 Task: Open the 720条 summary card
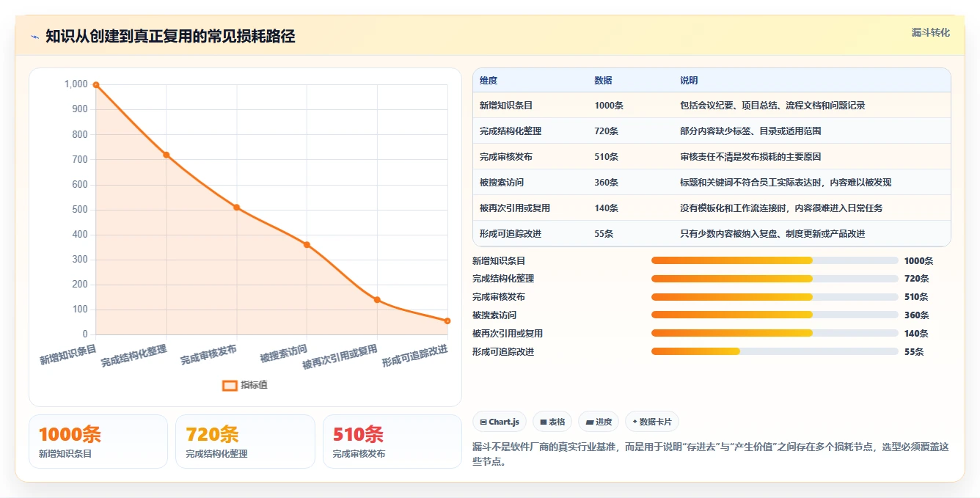pyautogui.click(x=245, y=442)
